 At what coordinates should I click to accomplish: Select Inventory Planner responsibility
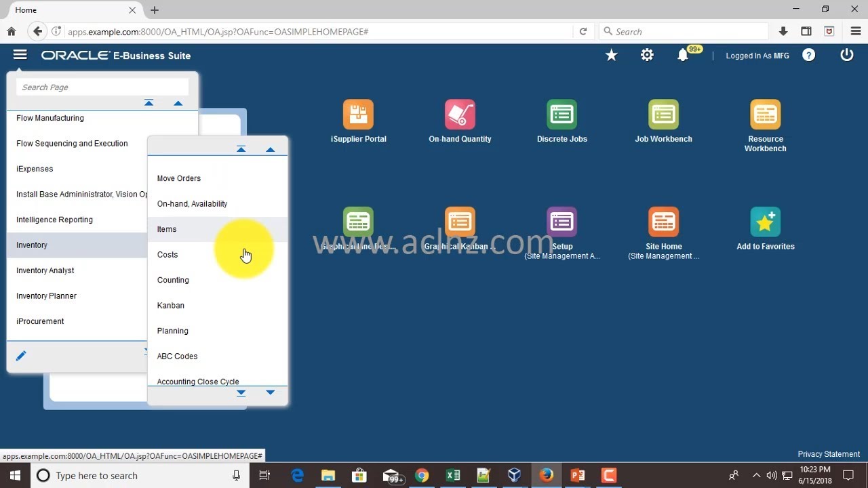(46, 296)
